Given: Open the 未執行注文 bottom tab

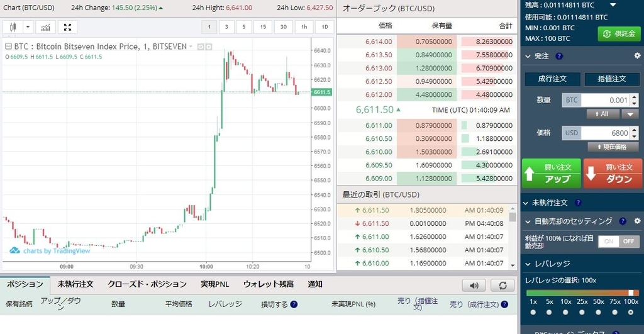Looking at the screenshot, I should click(75, 284).
